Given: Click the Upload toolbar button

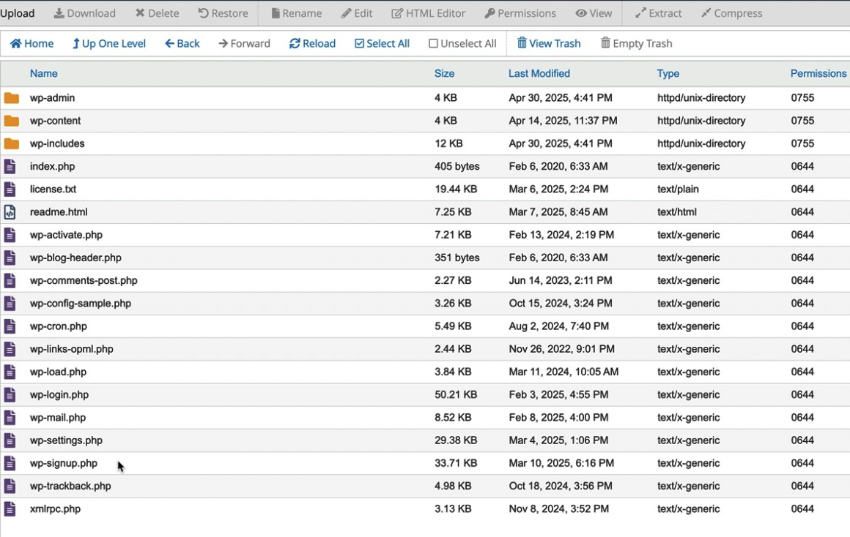Looking at the screenshot, I should pyautogui.click(x=17, y=13).
